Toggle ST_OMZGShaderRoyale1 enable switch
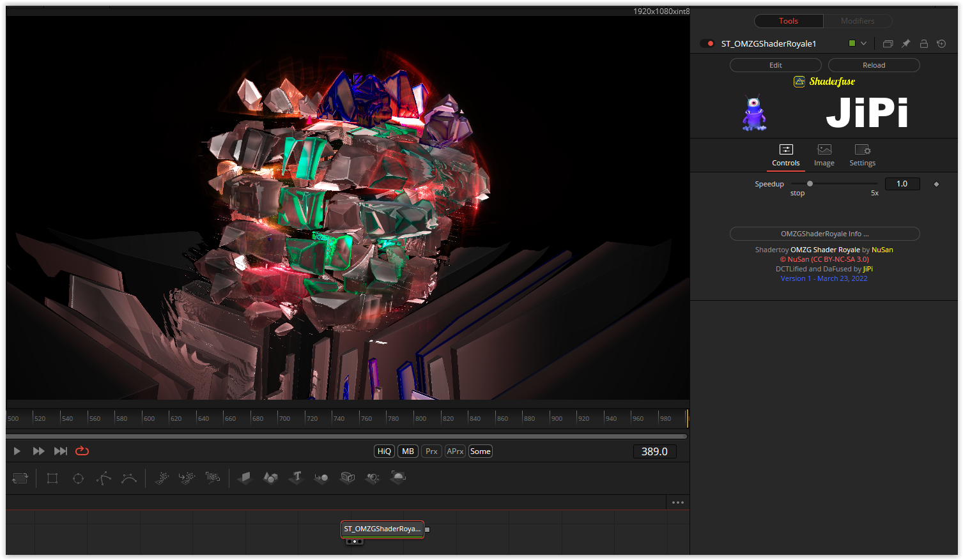Viewport: 963px width, 560px height. click(707, 43)
